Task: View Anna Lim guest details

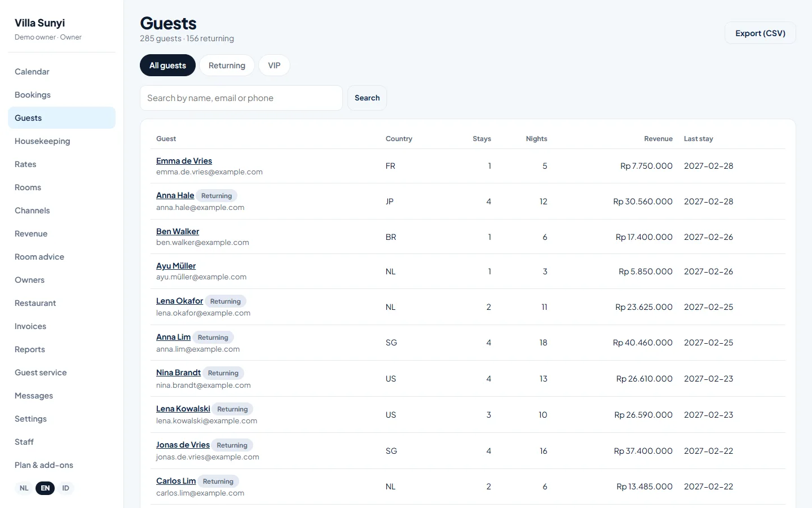Action: point(173,337)
